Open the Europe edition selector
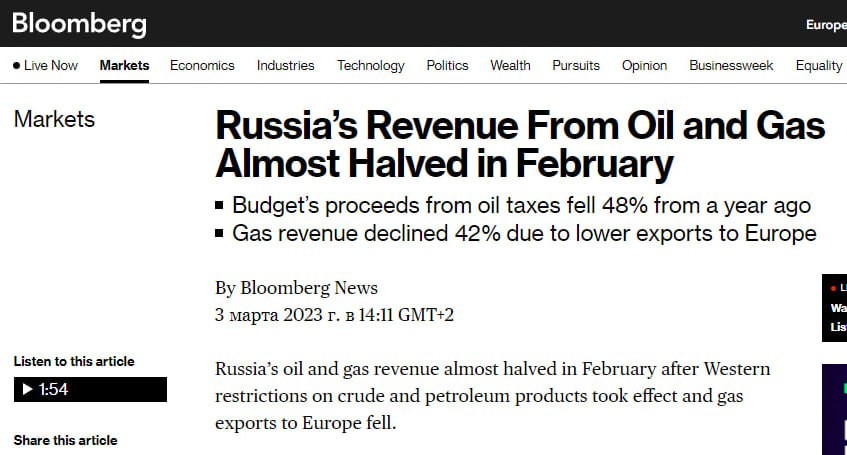Viewport: 847px width, 455px height. 825,25
